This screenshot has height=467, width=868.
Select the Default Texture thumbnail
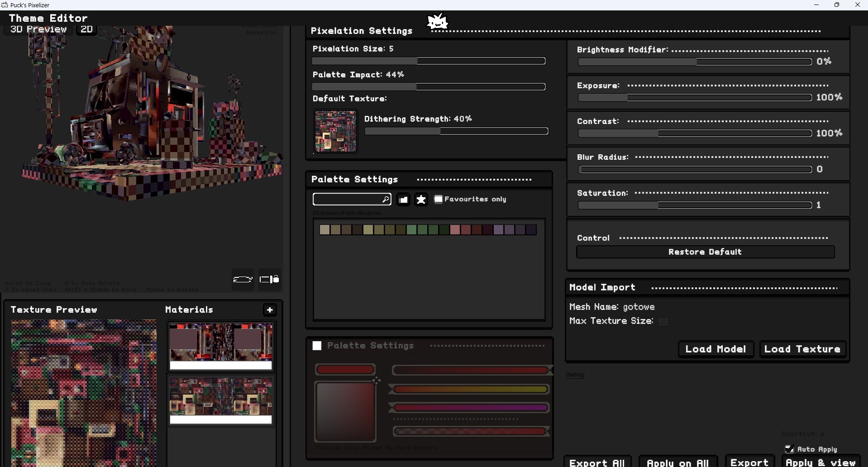[x=336, y=131]
